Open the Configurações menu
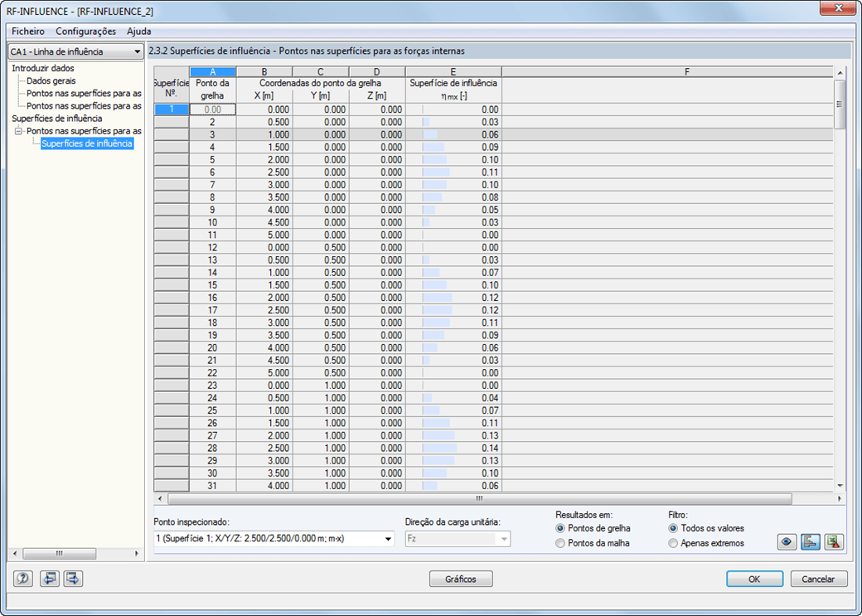Image resolution: width=862 pixels, height=616 pixels. [x=85, y=32]
